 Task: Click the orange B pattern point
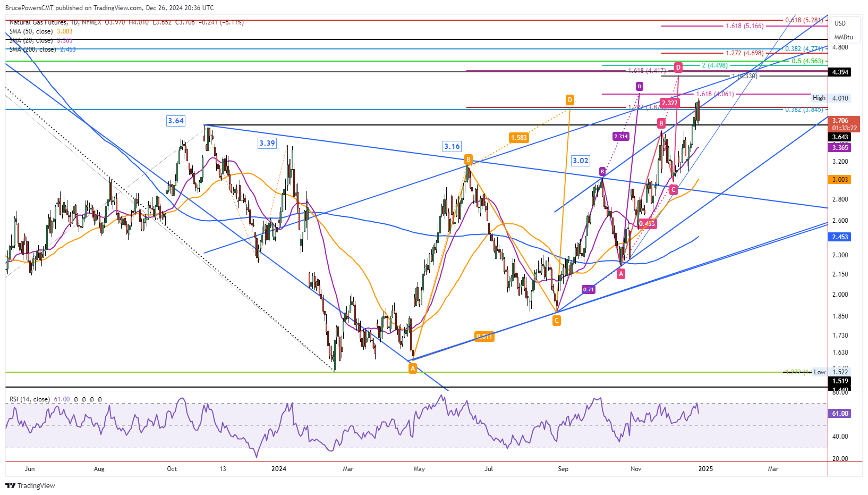468,159
